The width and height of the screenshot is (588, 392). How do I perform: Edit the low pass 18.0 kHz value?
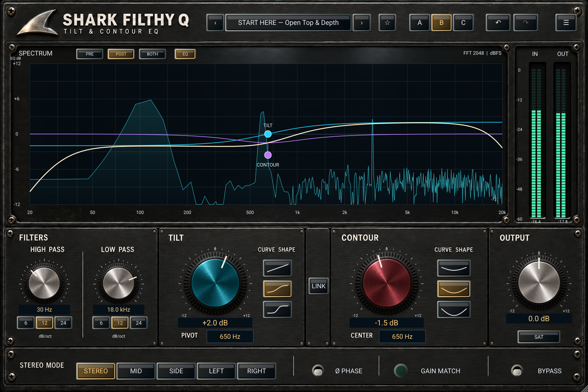[x=119, y=309]
